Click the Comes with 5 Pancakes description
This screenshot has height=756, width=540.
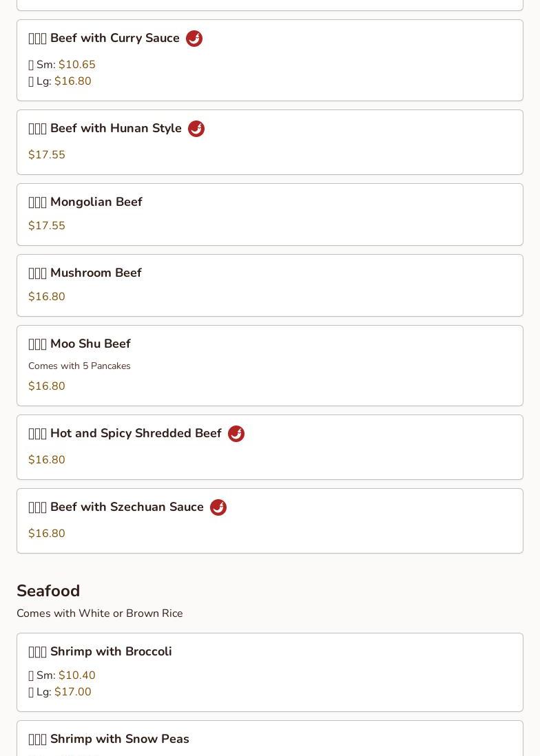click(x=80, y=366)
